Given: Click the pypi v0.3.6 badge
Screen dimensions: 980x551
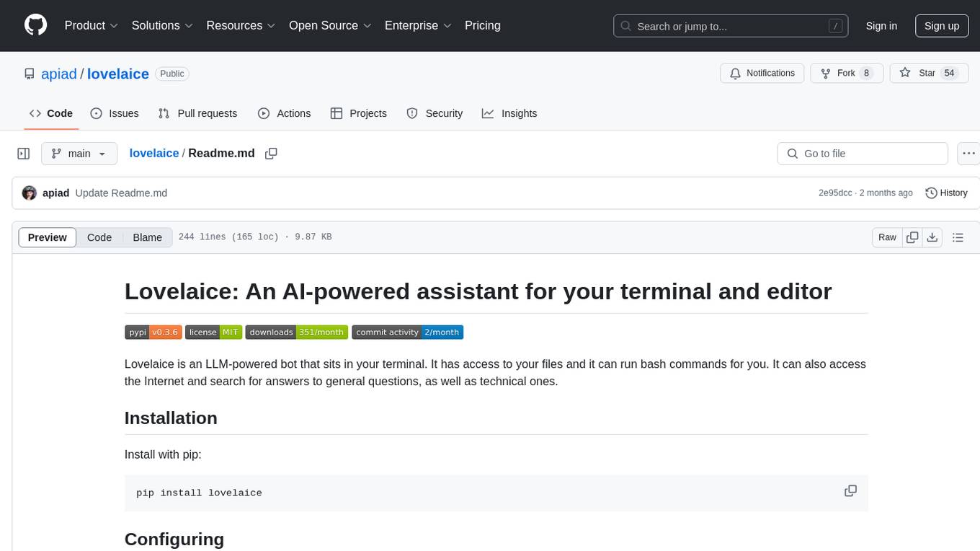Looking at the screenshot, I should 153,332.
